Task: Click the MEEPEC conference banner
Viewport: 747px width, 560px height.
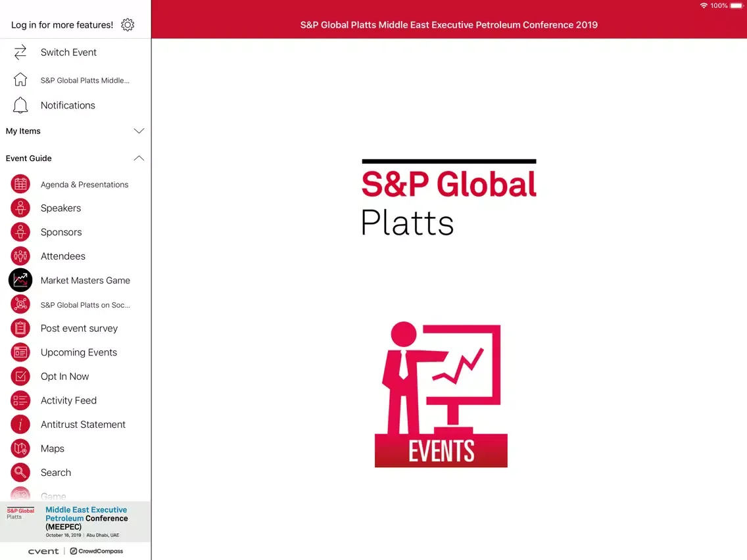Action: 75,523
